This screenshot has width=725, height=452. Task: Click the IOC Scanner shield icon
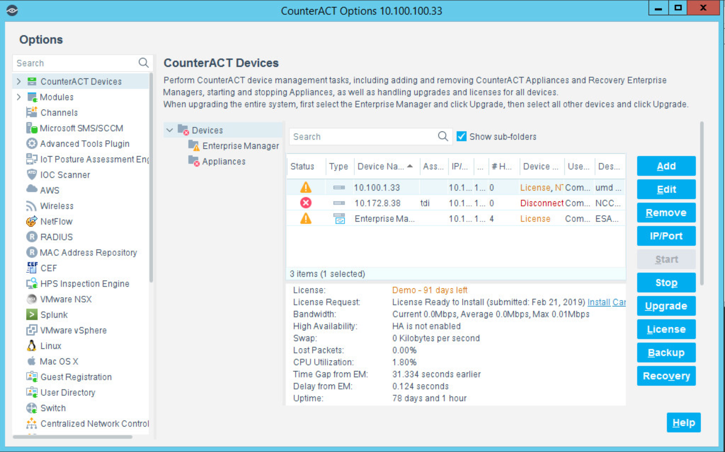pyautogui.click(x=31, y=175)
